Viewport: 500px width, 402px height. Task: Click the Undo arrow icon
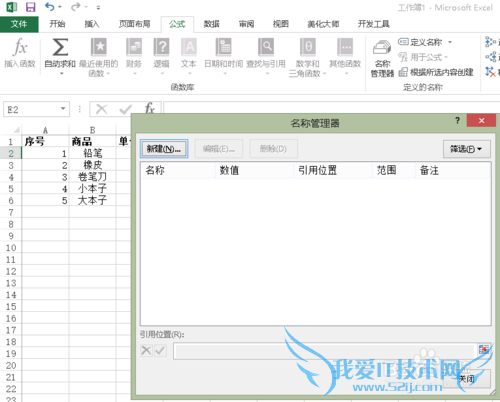(x=50, y=7)
